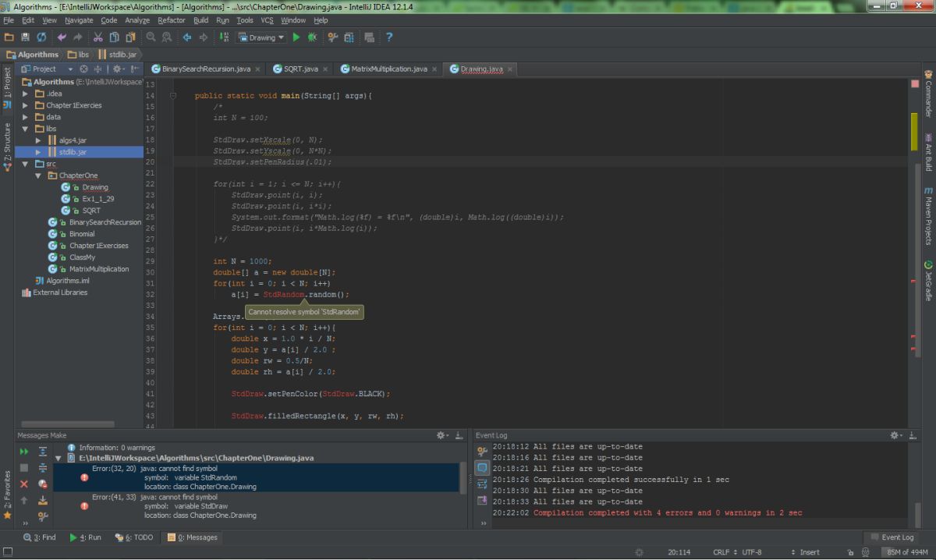Expand the .idea folder

[26, 94]
